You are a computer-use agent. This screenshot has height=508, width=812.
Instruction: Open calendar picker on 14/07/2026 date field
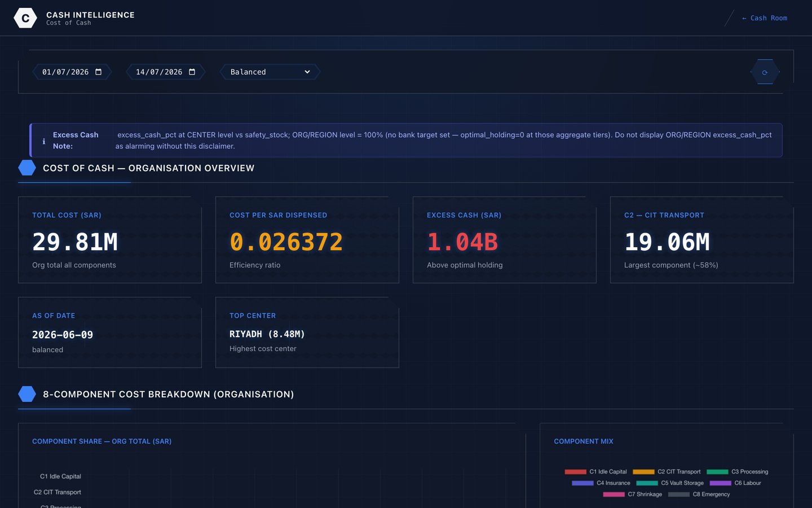pos(192,72)
